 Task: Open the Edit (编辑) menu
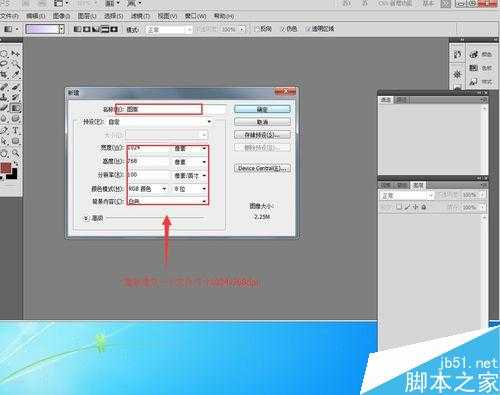click(35, 16)
